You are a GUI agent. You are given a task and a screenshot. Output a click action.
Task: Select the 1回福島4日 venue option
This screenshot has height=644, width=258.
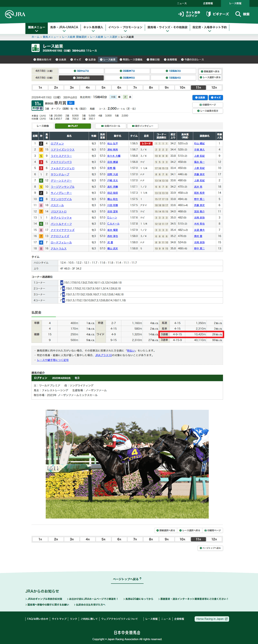173,78
